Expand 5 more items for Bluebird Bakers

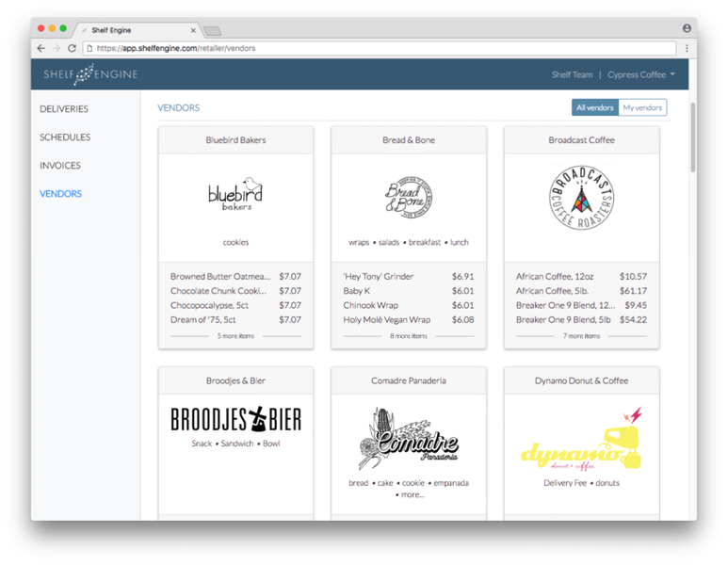tap(235, 335)
